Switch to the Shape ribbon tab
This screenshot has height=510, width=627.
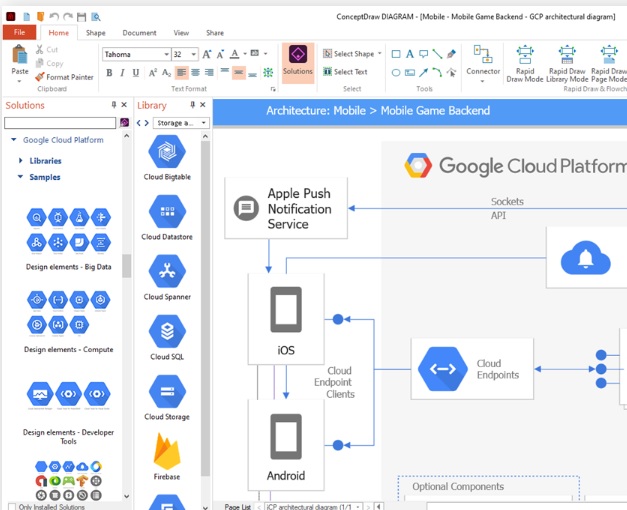coord(96,33)
